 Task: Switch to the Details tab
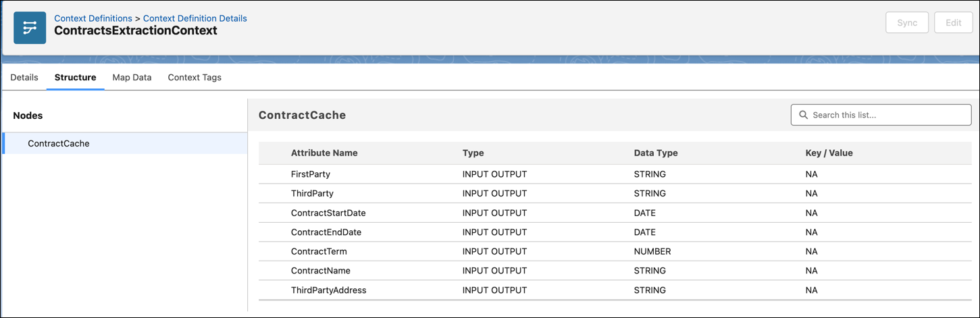(x=24, y=77)
